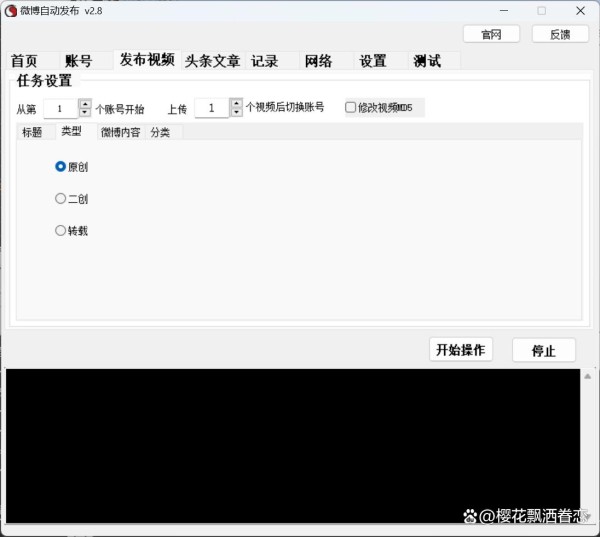Open the 官网 official website button
600x537 pixels.
click(491, 34)
